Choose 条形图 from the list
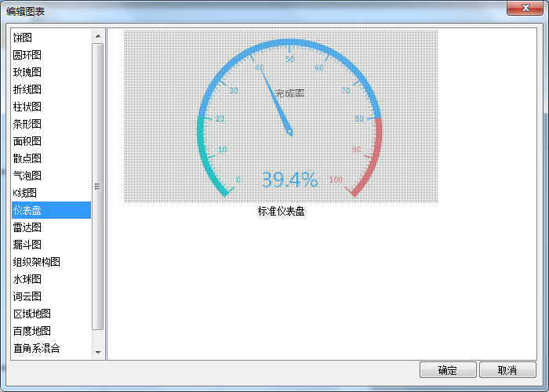Screen dimensions: 549x392 click(27, 124)
